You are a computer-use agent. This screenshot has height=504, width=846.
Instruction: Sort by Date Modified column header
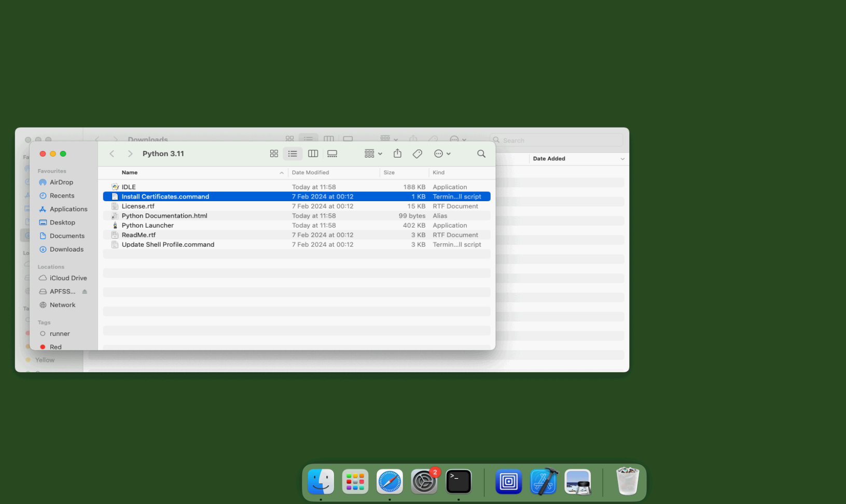[310, 173]
